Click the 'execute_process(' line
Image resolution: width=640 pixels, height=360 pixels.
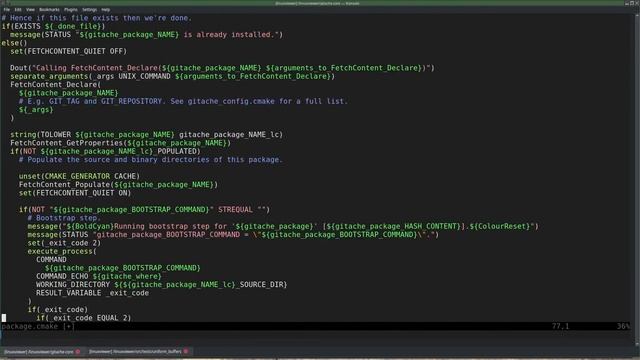tap(62, 251)
